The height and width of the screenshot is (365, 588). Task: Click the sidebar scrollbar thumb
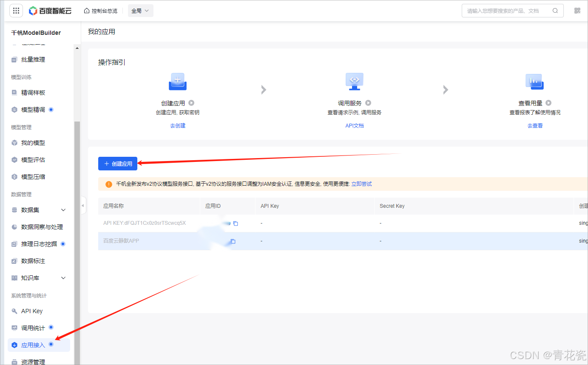tap(77, 242)
